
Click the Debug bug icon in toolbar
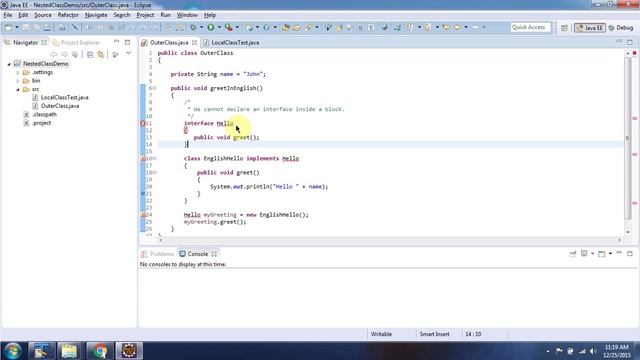193,27
